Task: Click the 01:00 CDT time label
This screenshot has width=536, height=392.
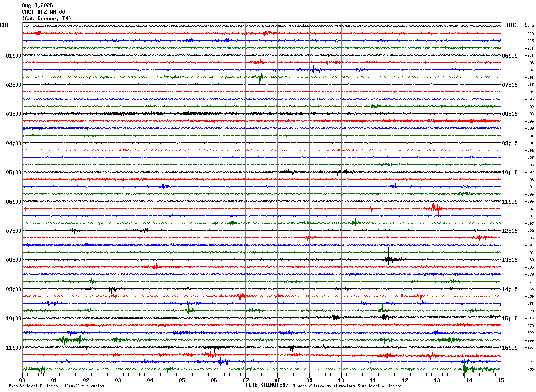Action: 14,56
